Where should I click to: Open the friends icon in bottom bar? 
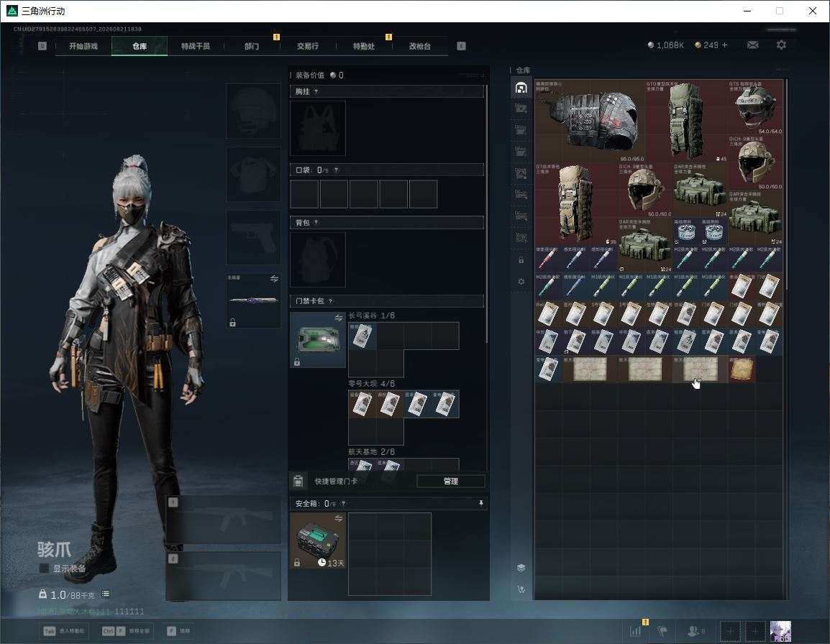tap(695, 631)
